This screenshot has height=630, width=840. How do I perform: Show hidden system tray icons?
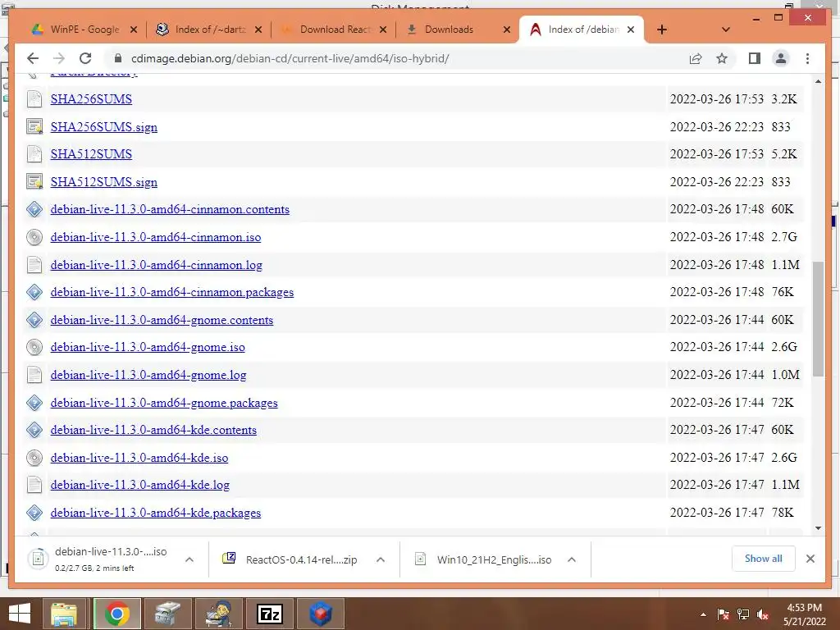703,614
